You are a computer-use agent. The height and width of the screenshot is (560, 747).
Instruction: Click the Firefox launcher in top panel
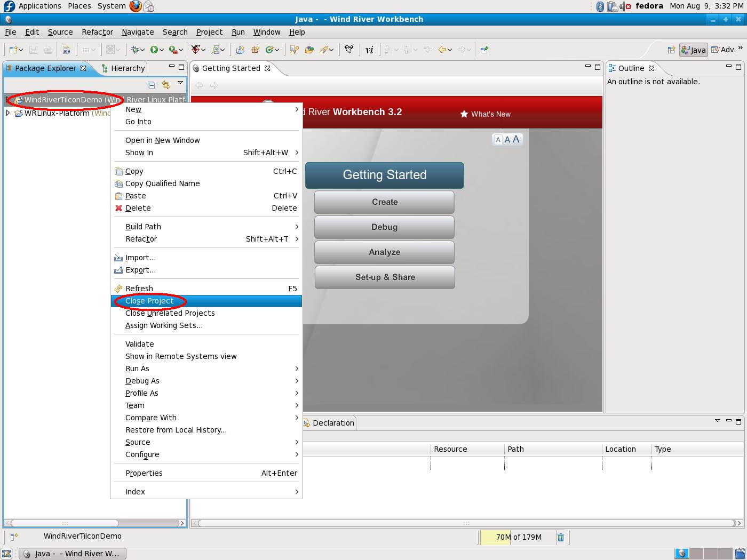point(136,6)
